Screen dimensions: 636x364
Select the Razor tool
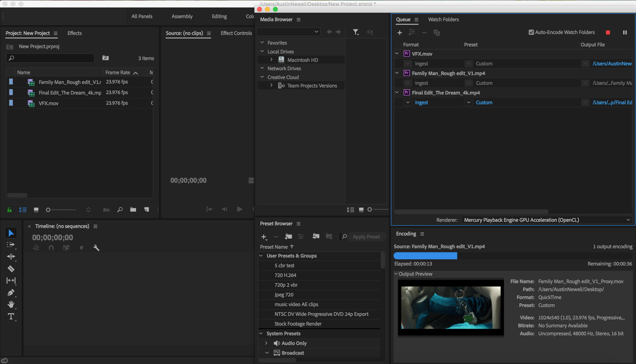pos(11,269)
